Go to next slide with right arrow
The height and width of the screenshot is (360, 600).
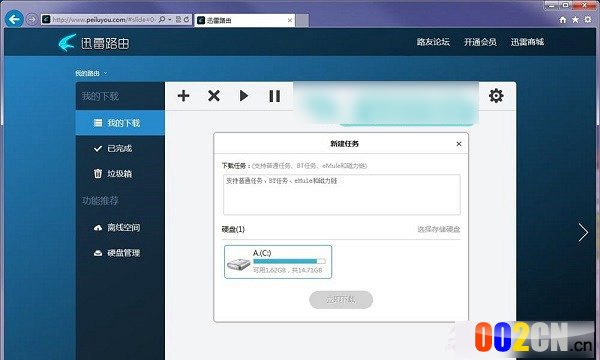coord(583,232)
